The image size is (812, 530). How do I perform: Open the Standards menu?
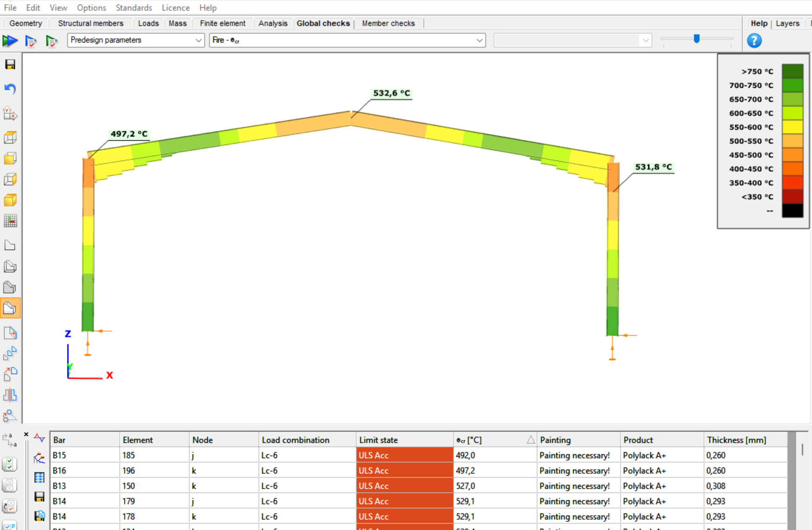click(134, 7)
